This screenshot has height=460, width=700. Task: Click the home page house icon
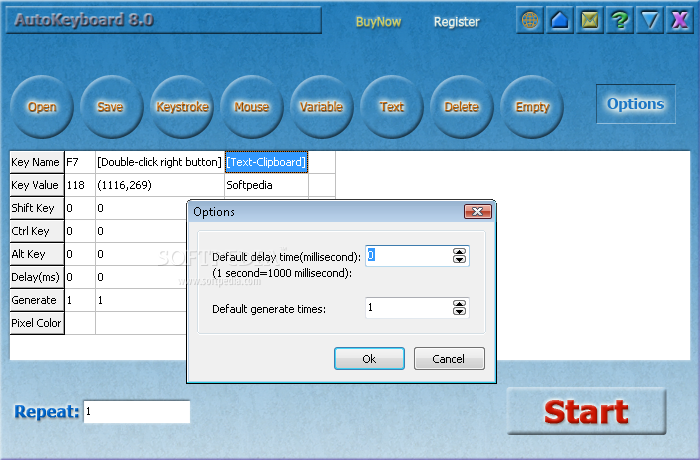pyautogui.click(x=560, y=20)
